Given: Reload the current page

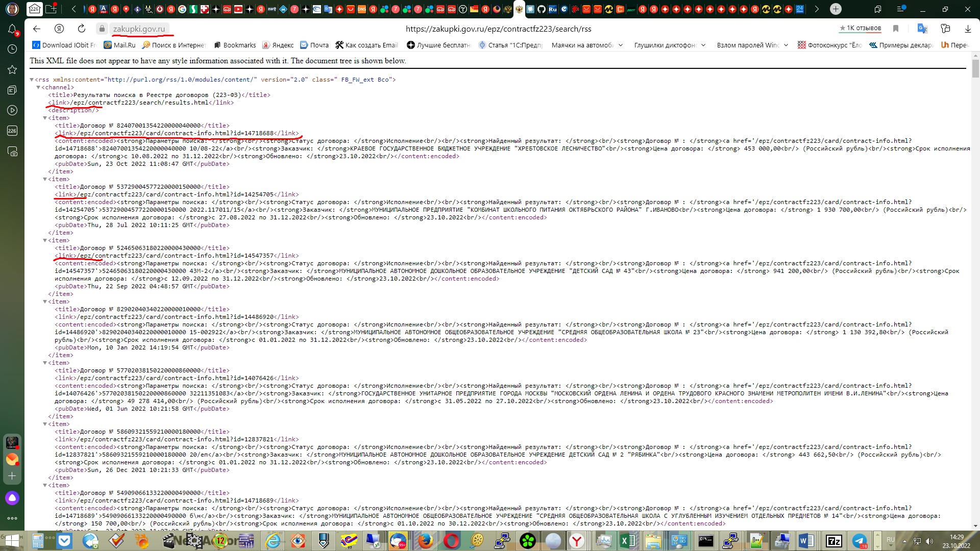Looking at the screenshot, I should click(81, 29).
